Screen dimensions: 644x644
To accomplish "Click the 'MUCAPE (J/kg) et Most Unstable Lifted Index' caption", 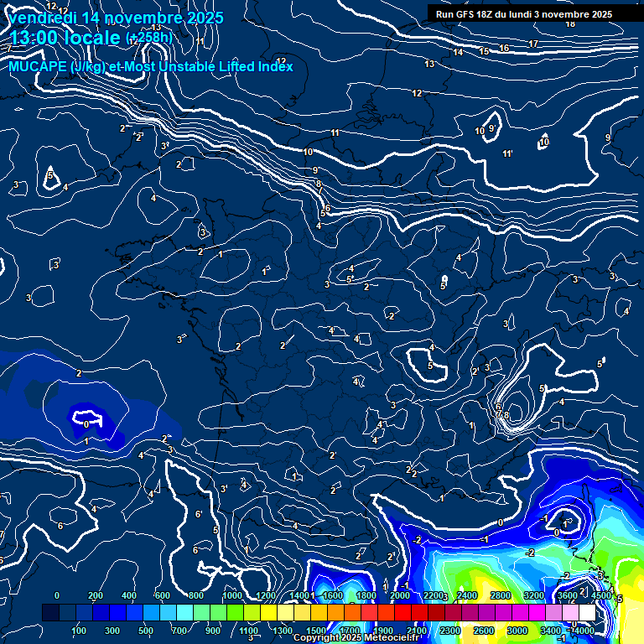I will pos(151,66).
